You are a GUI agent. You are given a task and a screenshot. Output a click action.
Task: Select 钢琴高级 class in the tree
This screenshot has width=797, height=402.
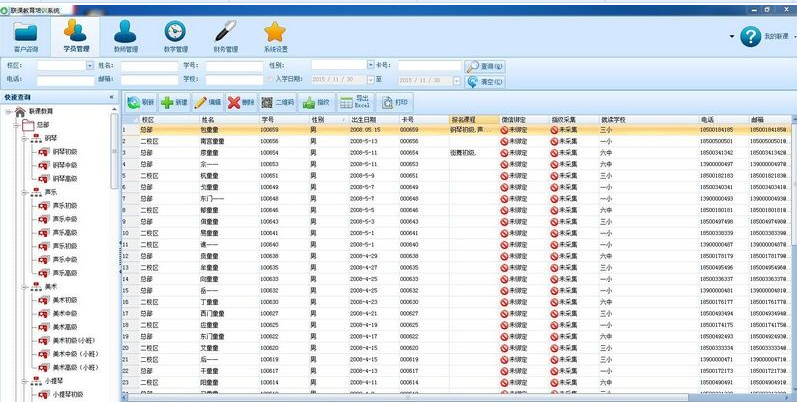[65, 179]
